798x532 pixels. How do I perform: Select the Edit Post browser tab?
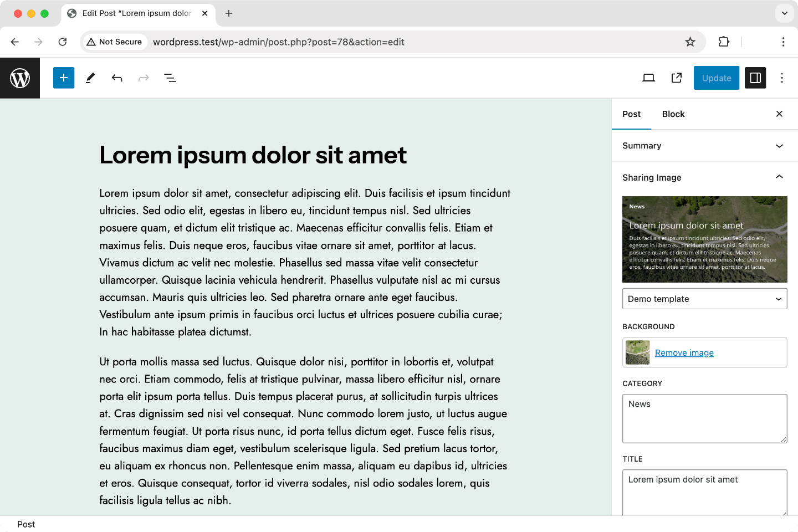tap(137, 13)
